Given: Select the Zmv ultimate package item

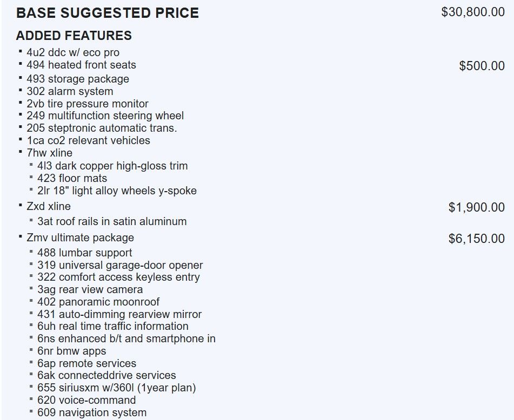Looking at the screenshot, I should coord(80,238).
